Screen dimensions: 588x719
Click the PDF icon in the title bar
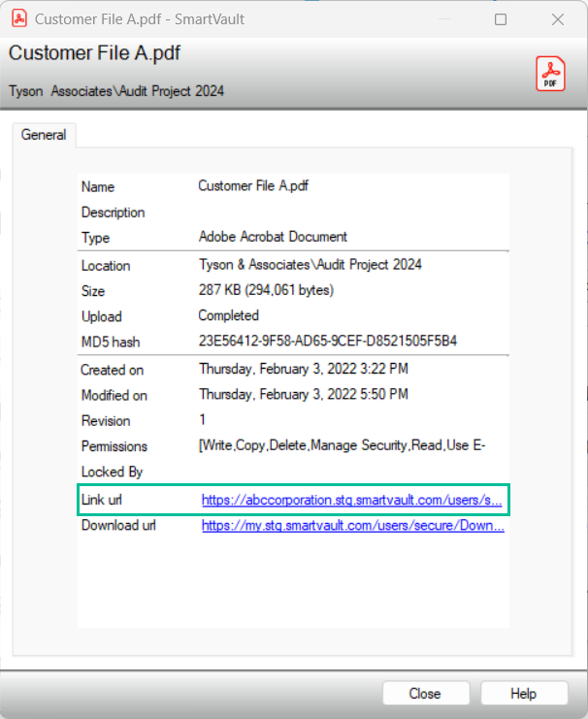pos(18,19)
